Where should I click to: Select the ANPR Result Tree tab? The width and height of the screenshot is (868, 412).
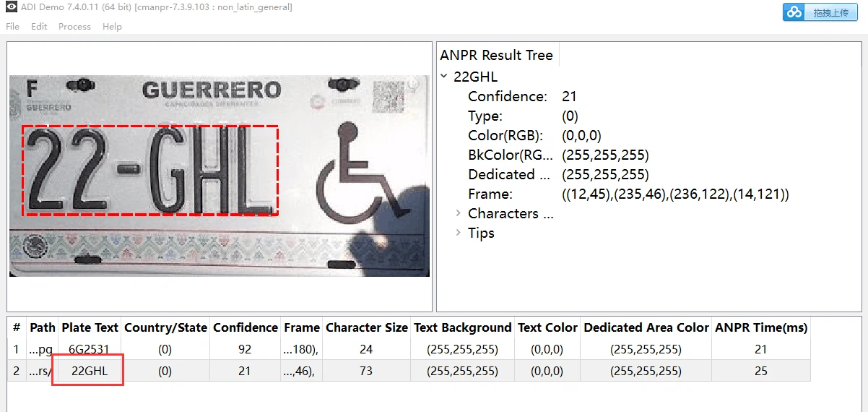pyautogui.click(x=496, y=56)
